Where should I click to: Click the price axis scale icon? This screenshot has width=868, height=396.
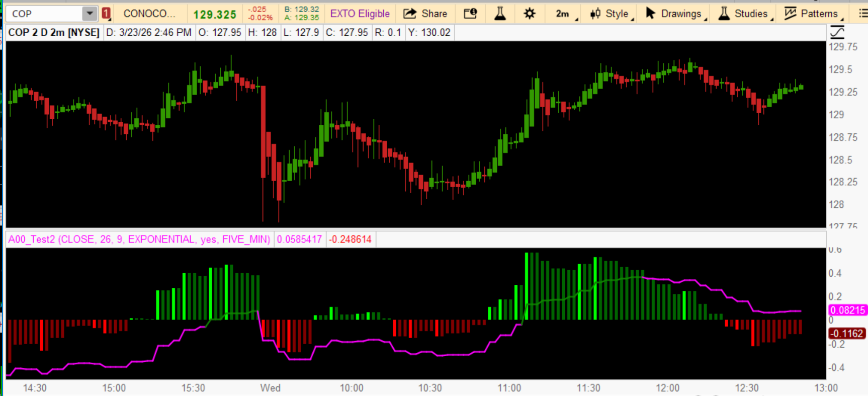pyautogui.click(x=837, y=33)
